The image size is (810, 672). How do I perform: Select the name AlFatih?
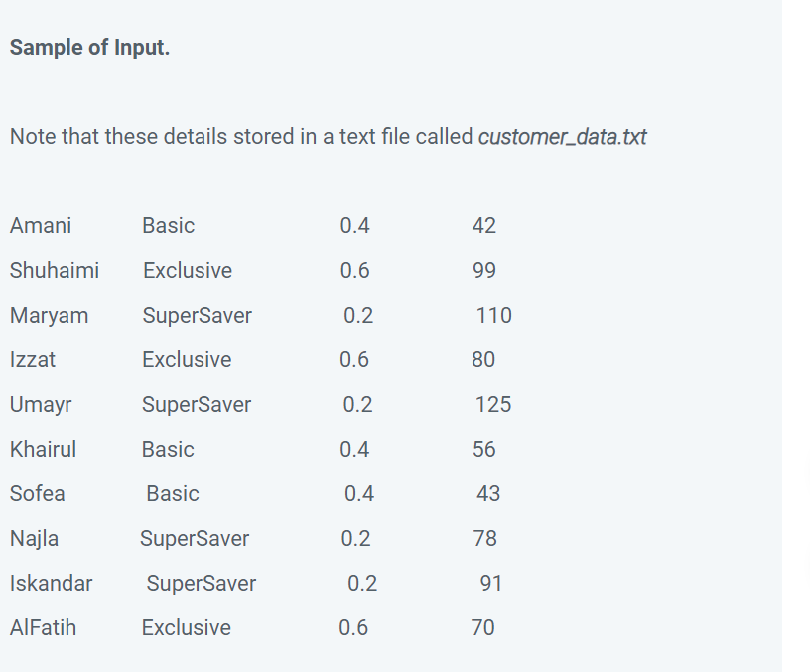pyautogui.click(x=43, y=628)
